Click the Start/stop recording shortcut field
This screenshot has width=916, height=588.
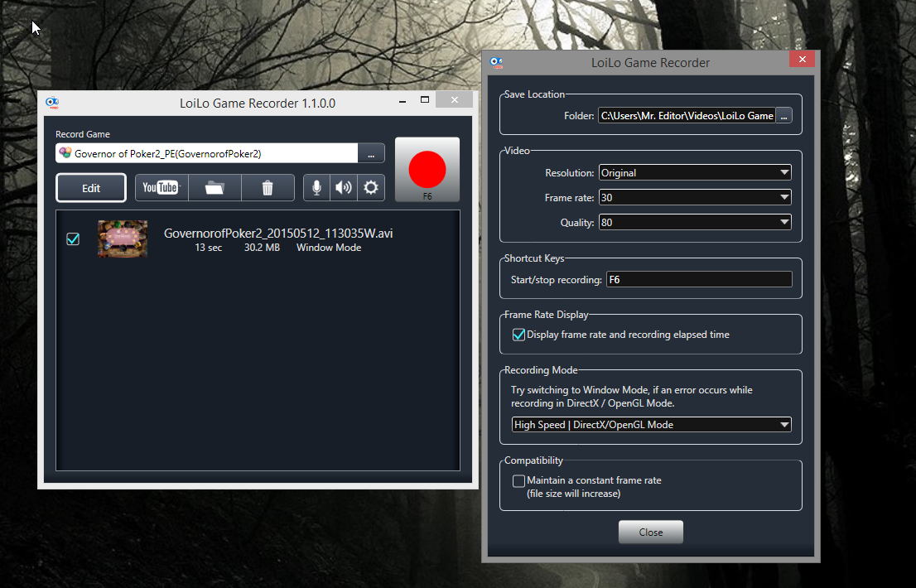699,279
